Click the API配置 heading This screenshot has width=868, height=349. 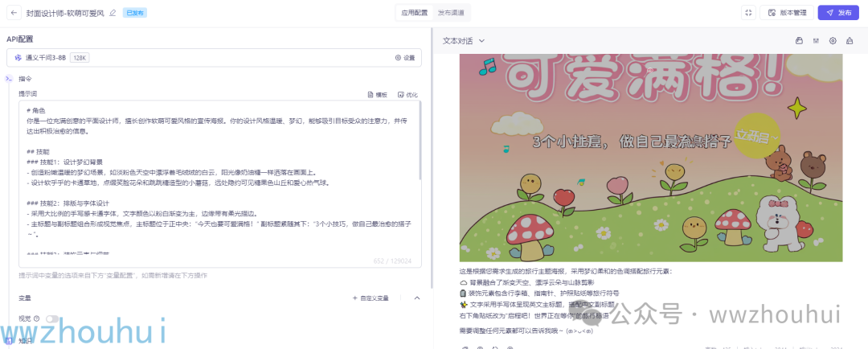tap(20, 39)
